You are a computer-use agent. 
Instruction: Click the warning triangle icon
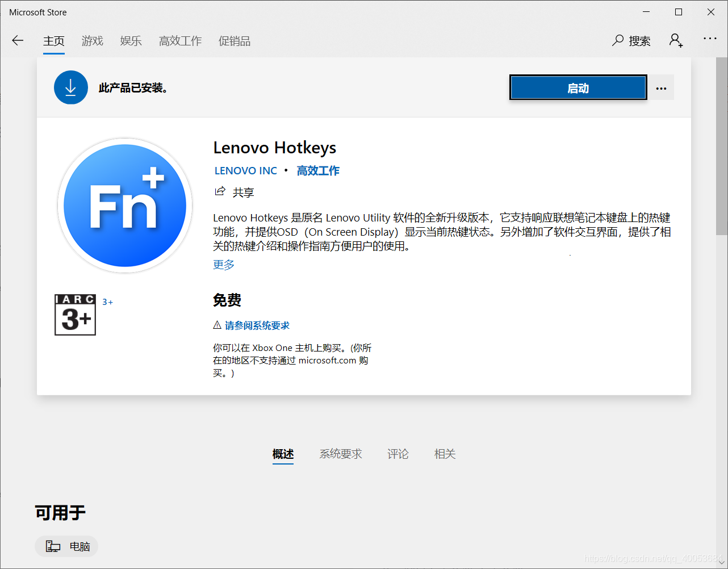point(217,325)
